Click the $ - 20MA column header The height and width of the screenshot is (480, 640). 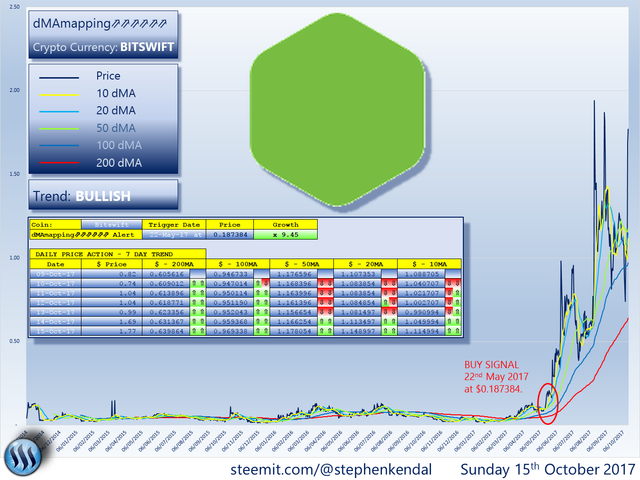[365, 264]
